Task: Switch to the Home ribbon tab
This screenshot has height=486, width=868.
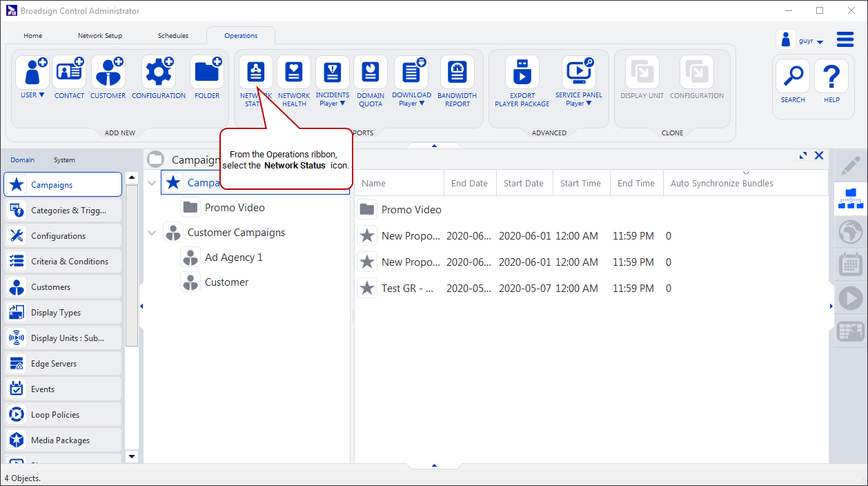Action: (x=33, y=36)
